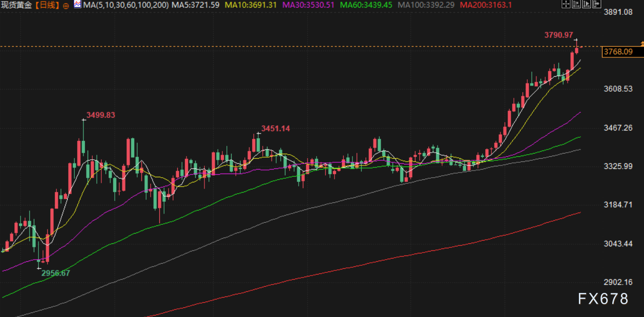
Task: Toggle the MA5 line label
Action: (x=195, y=5)
